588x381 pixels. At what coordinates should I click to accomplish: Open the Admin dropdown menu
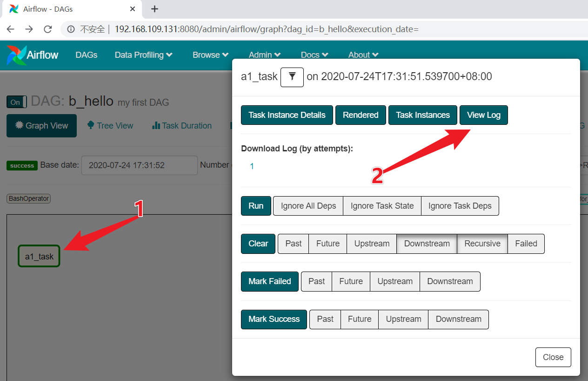click(x=264, y=54)
